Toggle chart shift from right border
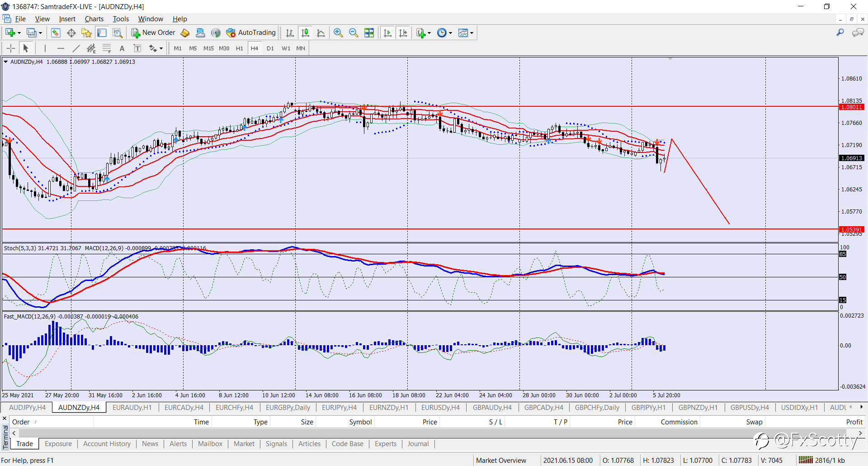 coord(403,33)
